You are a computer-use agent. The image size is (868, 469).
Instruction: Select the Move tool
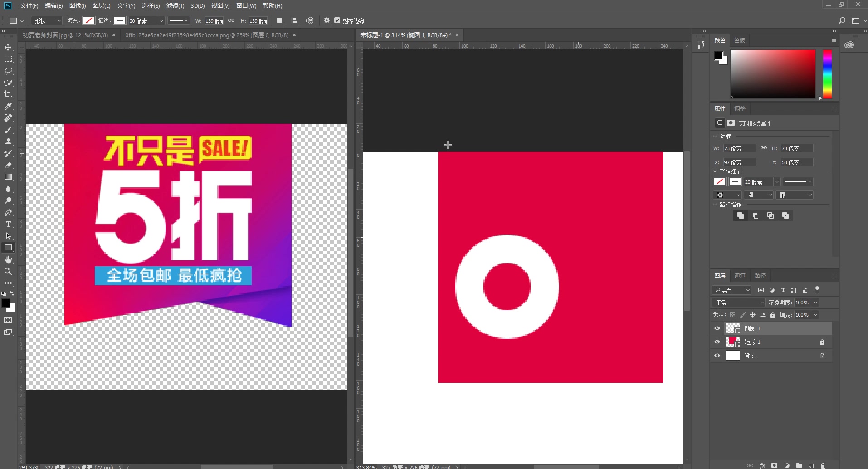[x=8, y=48]
